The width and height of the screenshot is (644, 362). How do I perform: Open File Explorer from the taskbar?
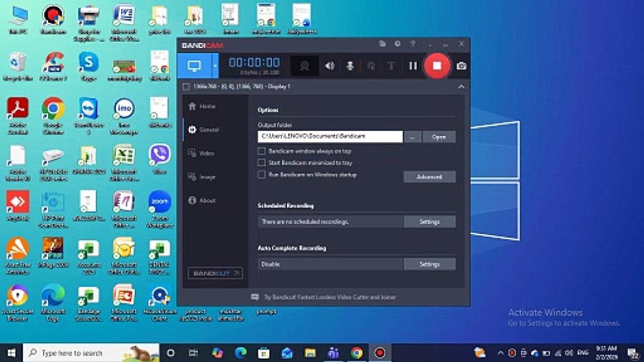(x=310, y=353)
